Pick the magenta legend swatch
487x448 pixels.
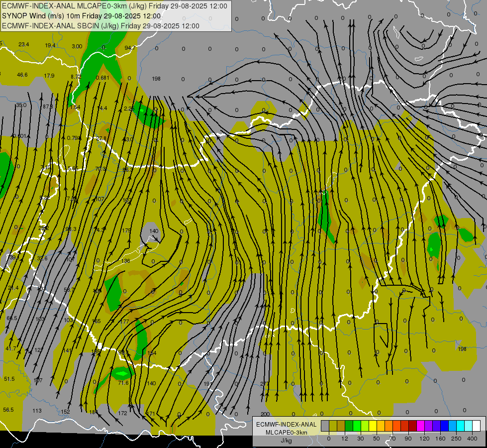pos(420,426)
